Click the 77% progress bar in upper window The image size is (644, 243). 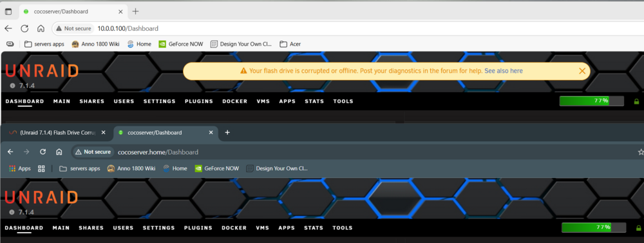point(591,101)
